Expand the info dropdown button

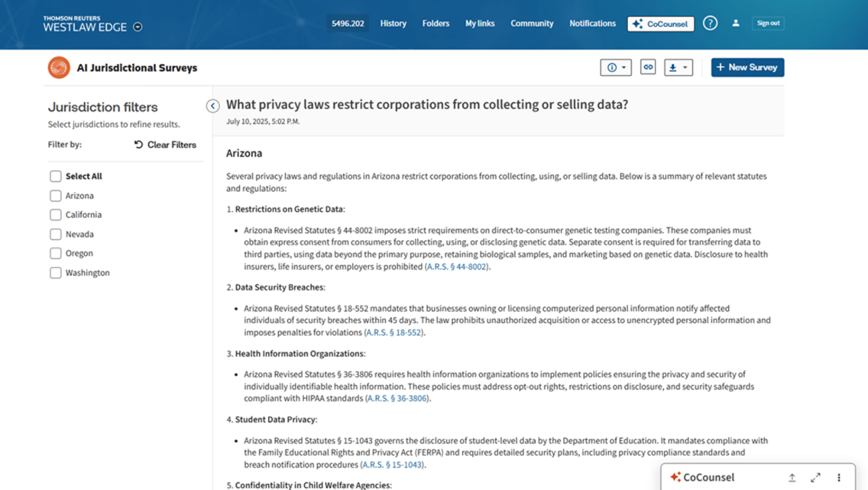click(x=616, y=67)
